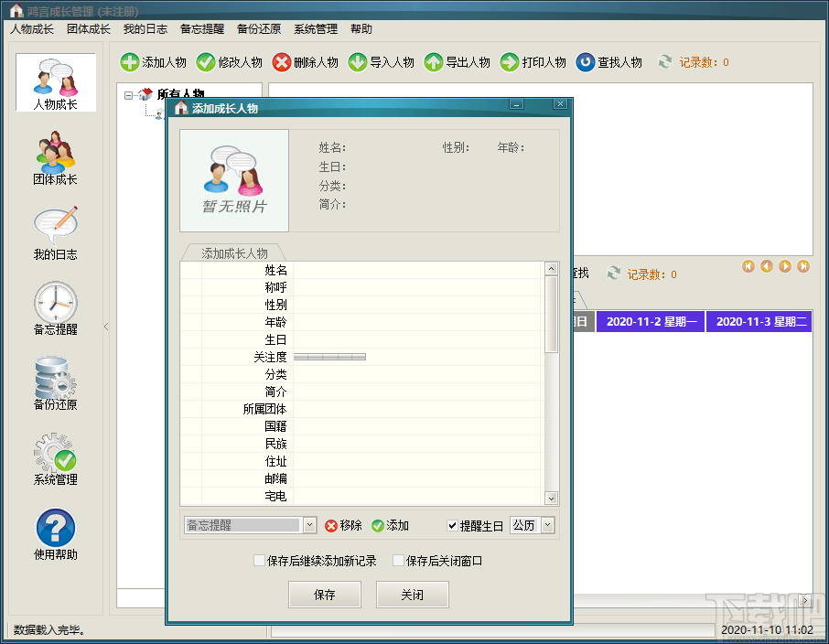
Task: Click the 备份还原 sidebar icon
Action: (x=55, y=377)
